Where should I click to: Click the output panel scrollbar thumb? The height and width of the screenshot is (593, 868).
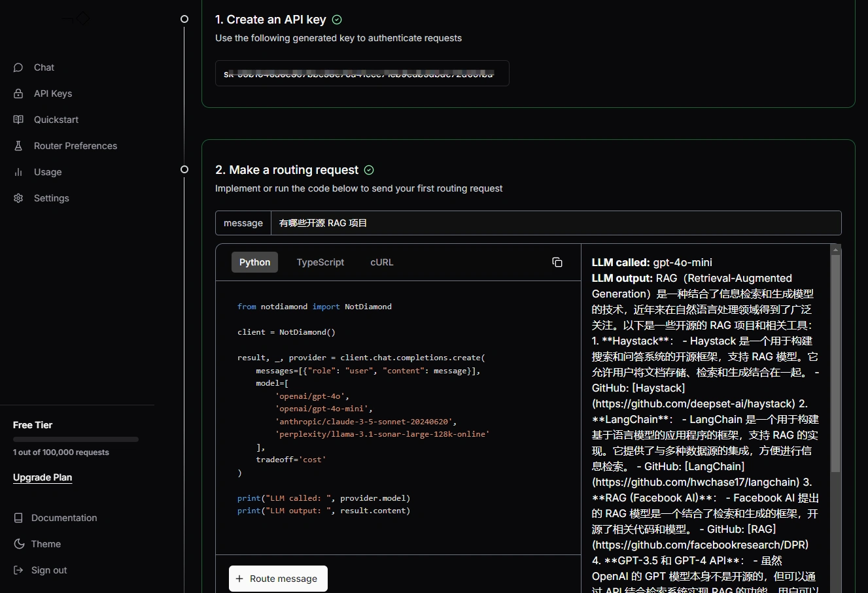(835, 363)
